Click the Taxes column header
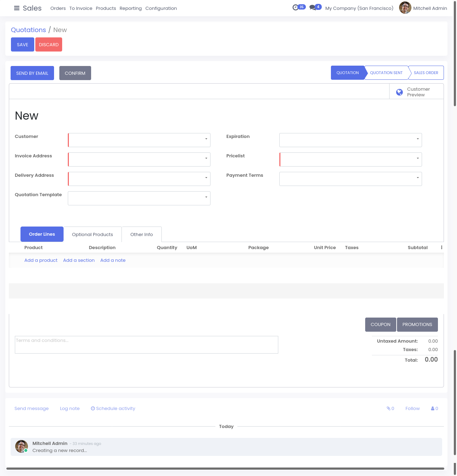 [352, 247]
